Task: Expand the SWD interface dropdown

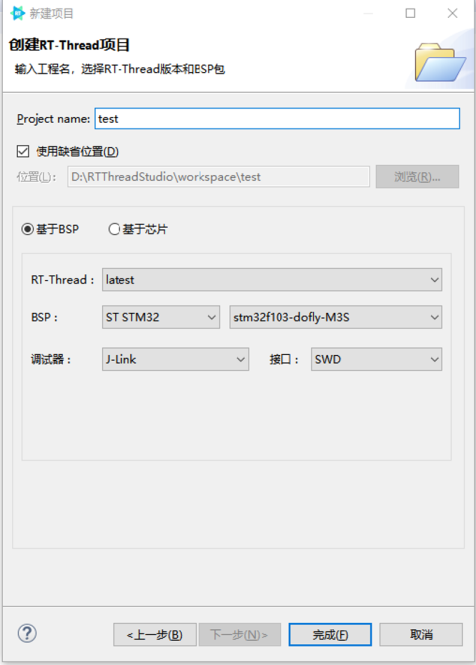Action: (x=376, y=359)
